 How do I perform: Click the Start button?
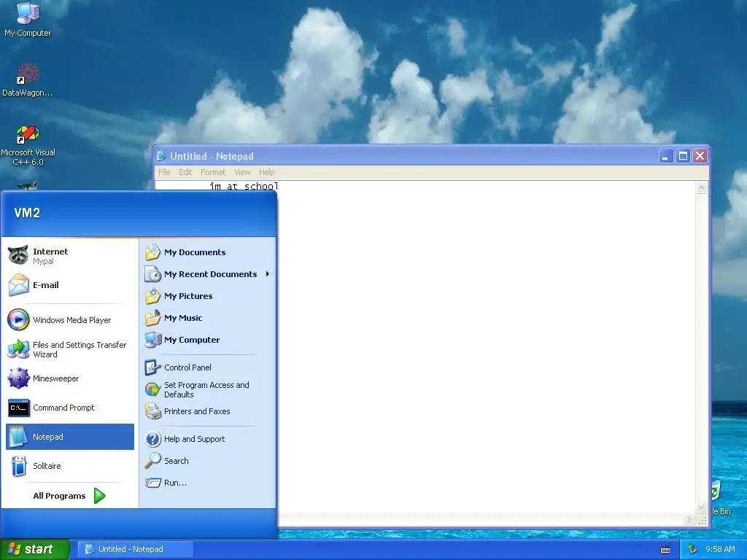tap(35, 550)
